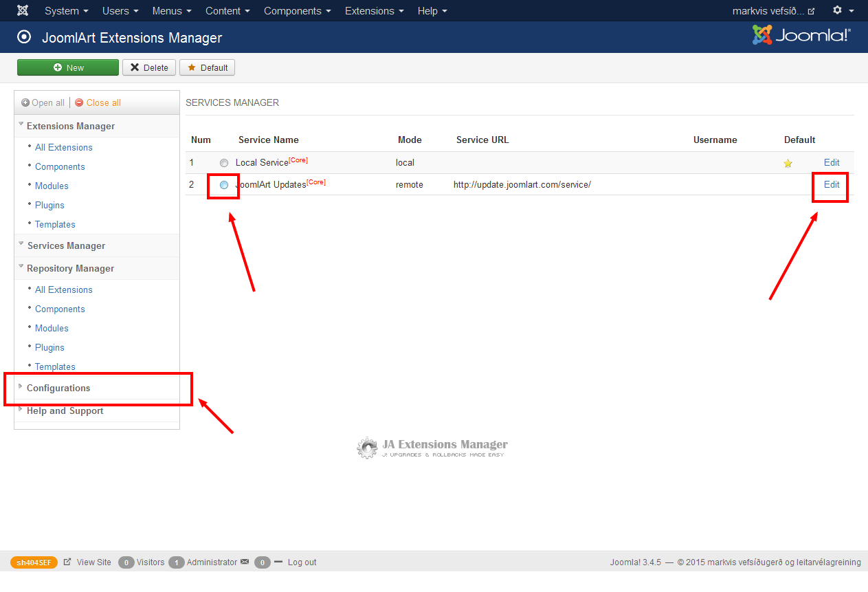Open Modules under Repository Manager
The width and height of the screenshot is (868, 592).
52,328
